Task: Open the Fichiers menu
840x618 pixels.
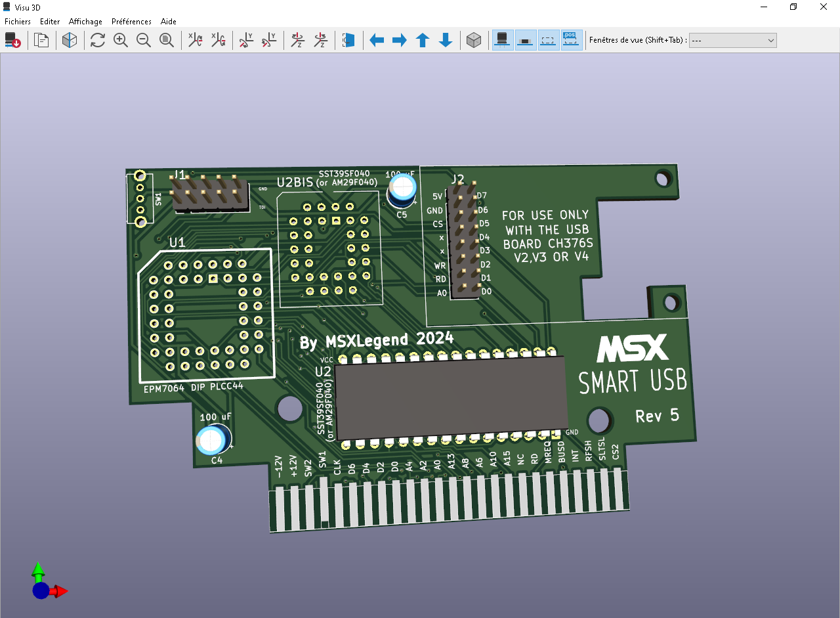Action: point(18,22)
